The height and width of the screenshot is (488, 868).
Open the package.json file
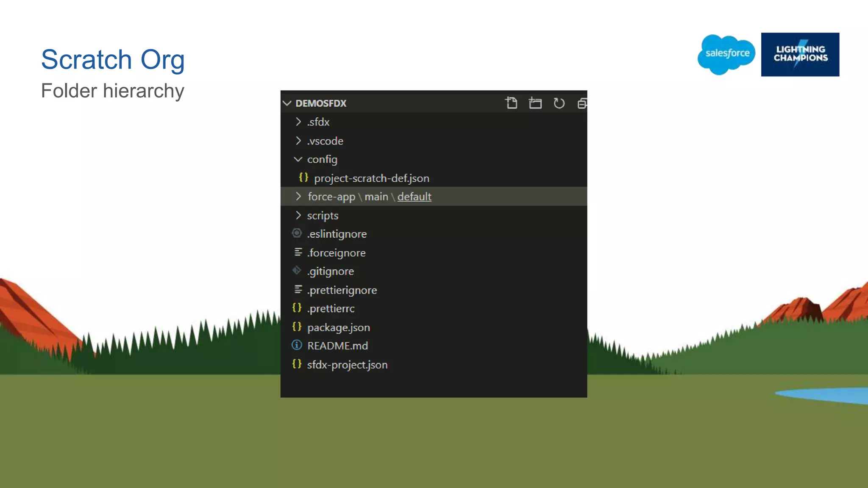pyautogui.click(x=338, y=327)
